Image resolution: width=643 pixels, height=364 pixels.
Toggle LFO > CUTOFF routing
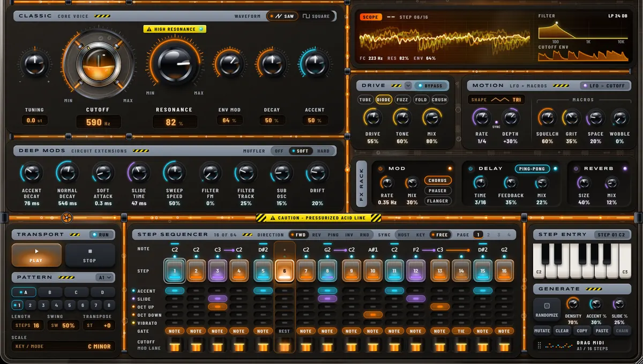click(605, 86)
